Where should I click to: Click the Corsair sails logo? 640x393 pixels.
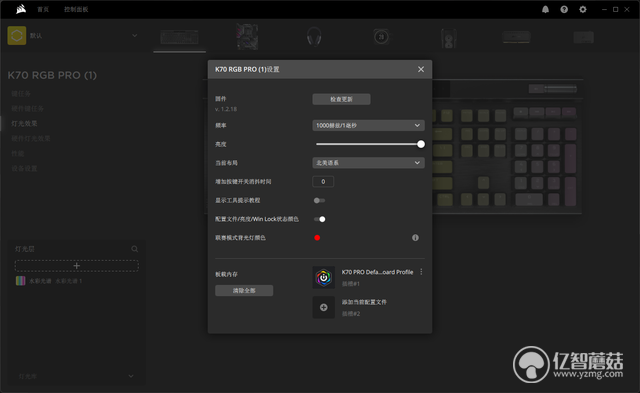pos(21,9)
